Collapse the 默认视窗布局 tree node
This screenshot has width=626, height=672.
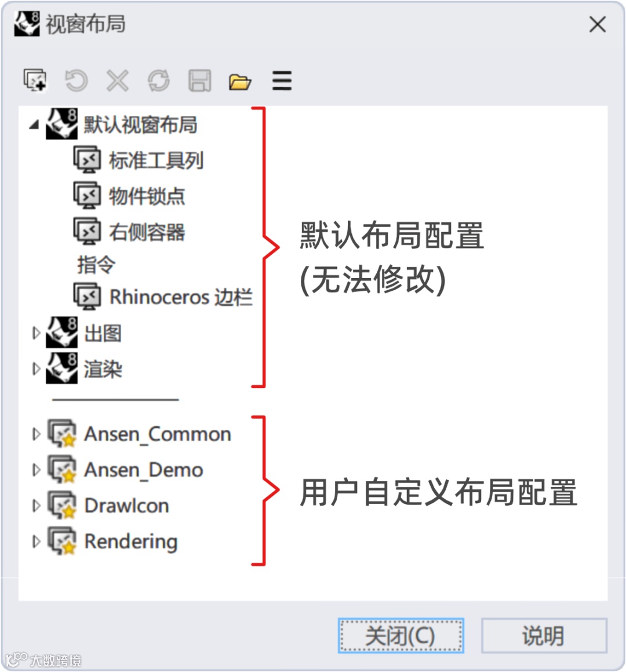point(34,125)
